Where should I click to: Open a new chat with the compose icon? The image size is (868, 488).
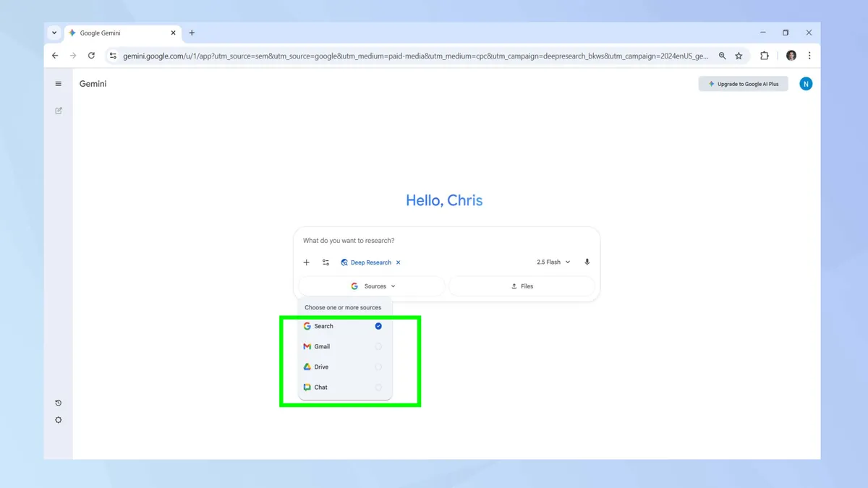coord(58,110)
